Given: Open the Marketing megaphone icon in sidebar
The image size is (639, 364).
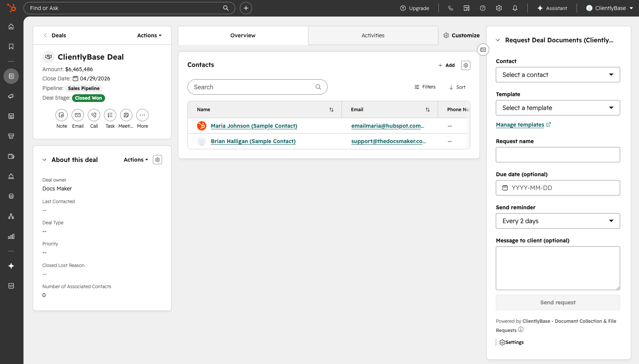Looking at the screenshot, I should tap(11, 96).
